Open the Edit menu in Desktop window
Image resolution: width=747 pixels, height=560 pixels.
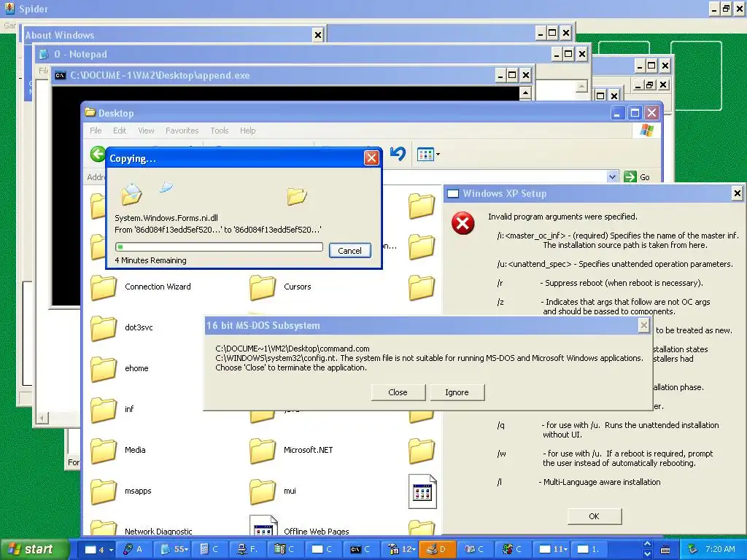[120, 131]
